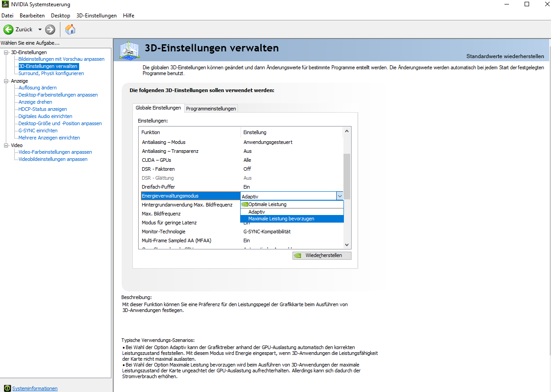The width and height of the screenshot is (551, 392).
Task: Open Digitales Audio einrichten
Action: click(45, 116)
